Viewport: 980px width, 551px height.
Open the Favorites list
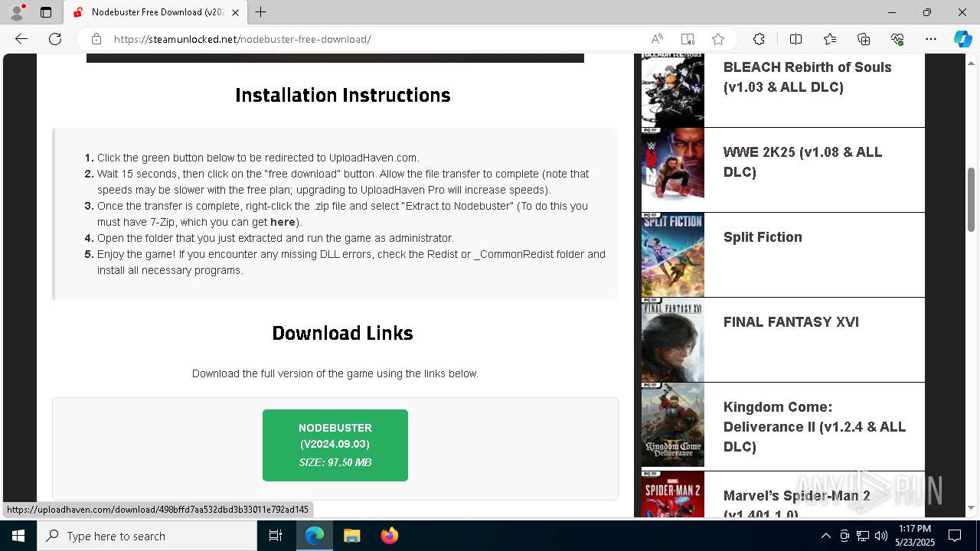(x=830, y=39)
